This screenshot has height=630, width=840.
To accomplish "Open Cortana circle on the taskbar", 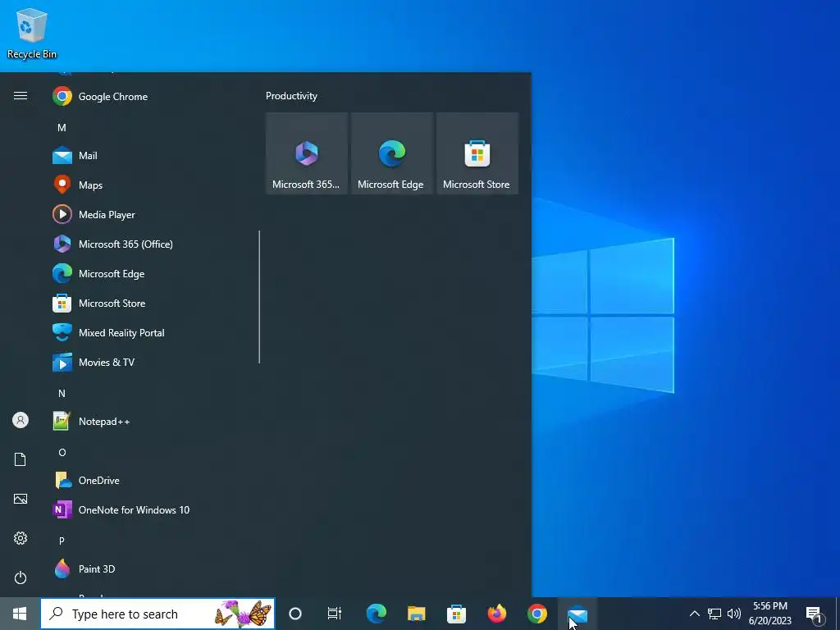I will (x=295, y=614).
